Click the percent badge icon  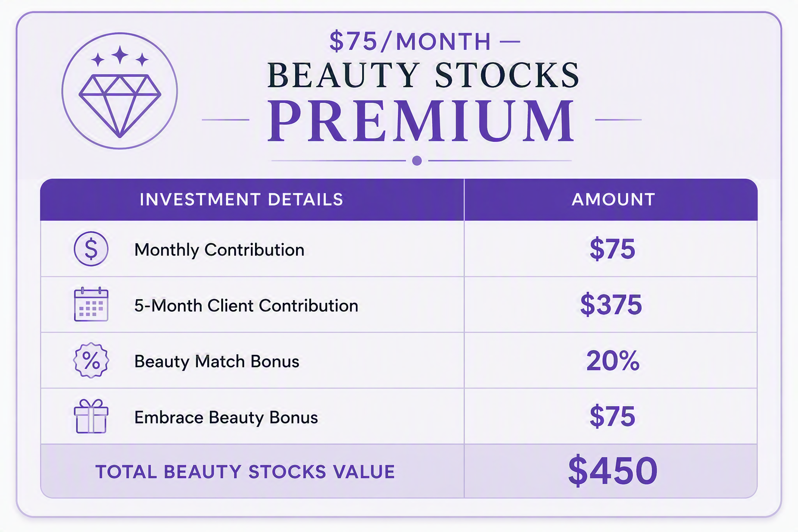coord(91,360)
